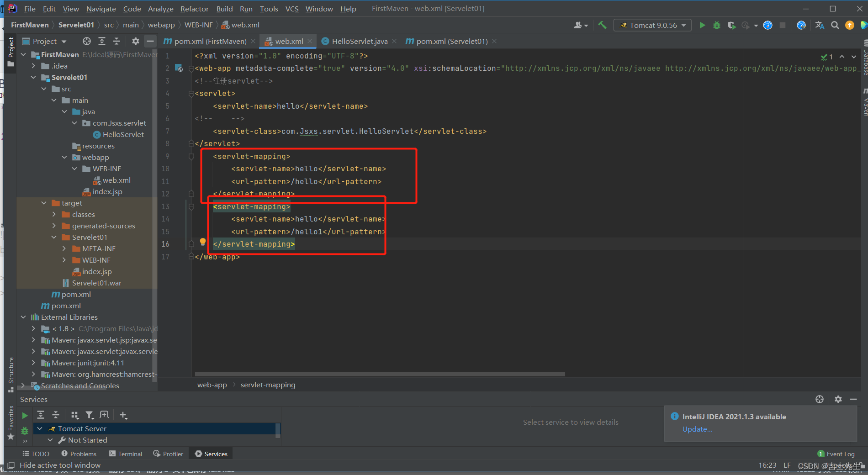Start debugging with the bug icon

[717, 25]
